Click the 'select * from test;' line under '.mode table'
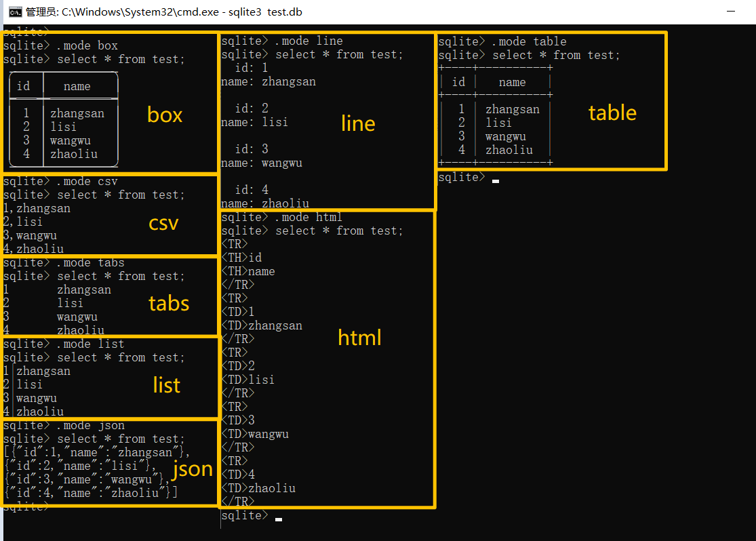Screen dimensions: 756x541 tap(556, 55)
